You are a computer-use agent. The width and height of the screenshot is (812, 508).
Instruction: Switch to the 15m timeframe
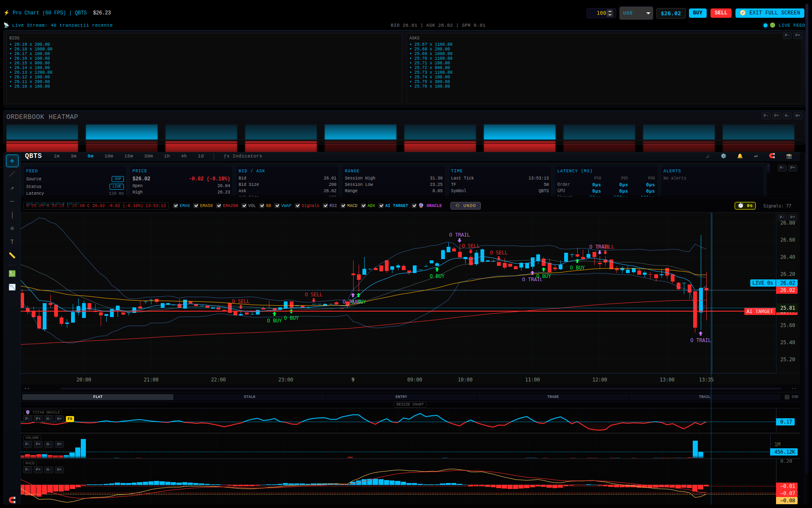(x=129, y=156)
